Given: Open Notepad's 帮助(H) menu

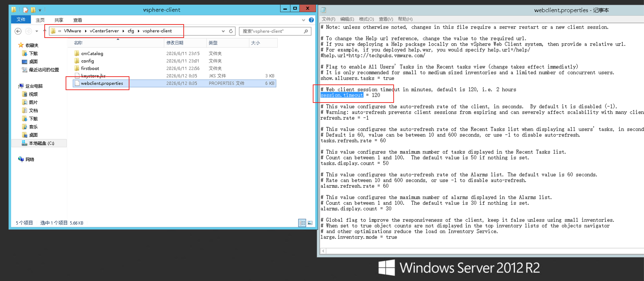Looking at the screenshot, I should tap(405, 19).
